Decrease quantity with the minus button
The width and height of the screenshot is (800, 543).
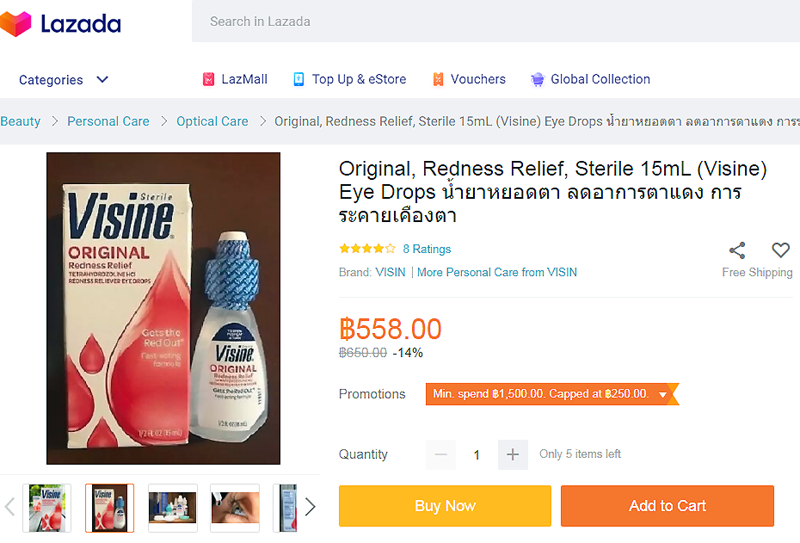[x=441, y=454]
